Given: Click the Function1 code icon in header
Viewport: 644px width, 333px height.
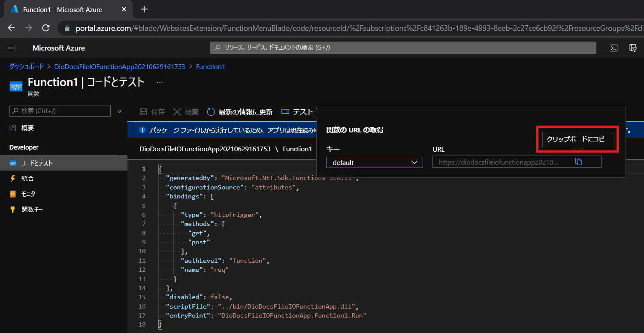Looking at the screenshot, I should (x=16, y=87).
